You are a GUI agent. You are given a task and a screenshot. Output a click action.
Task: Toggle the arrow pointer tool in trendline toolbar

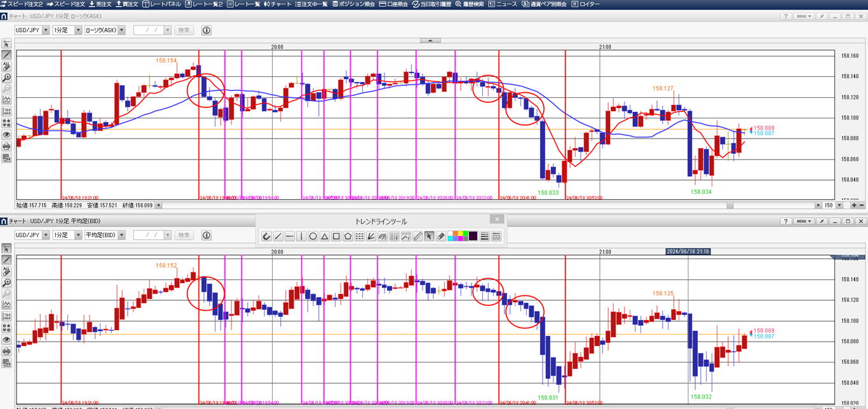click(429, 236)
